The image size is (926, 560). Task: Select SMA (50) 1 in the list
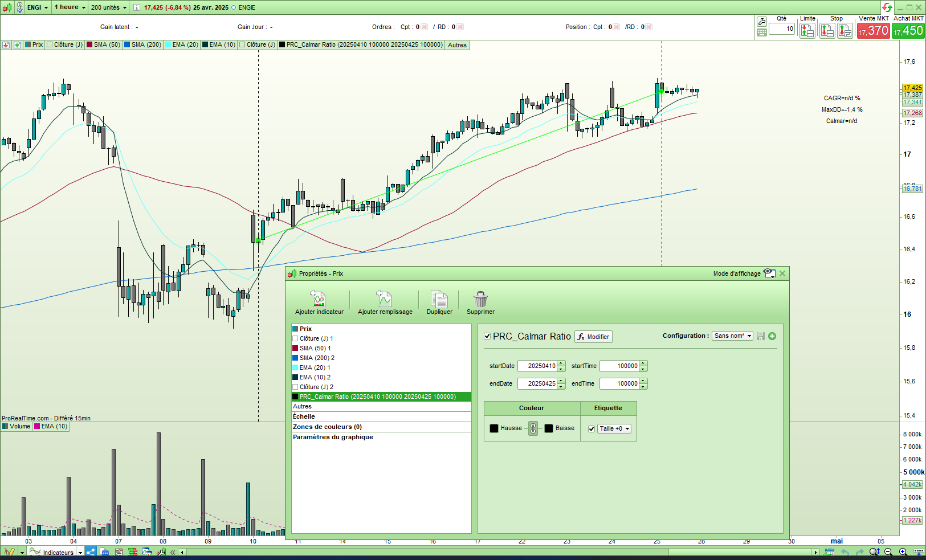click(381, 348)
